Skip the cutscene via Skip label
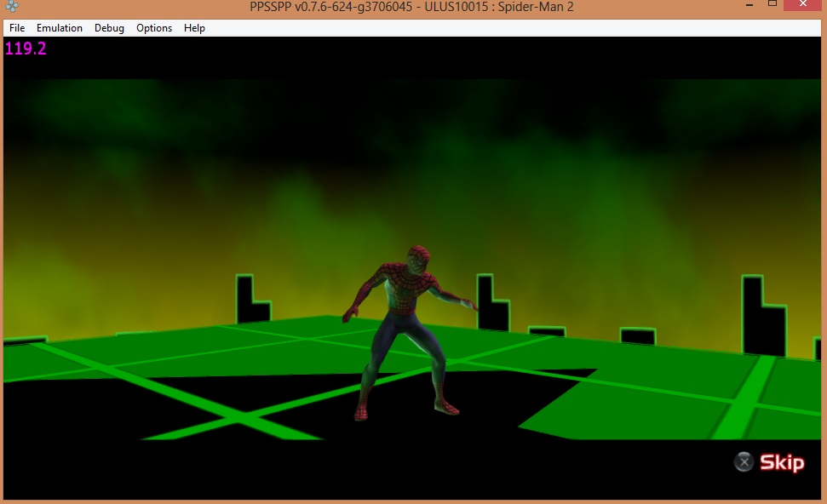This screenshot has height=504, width=827. click(781, 462)
